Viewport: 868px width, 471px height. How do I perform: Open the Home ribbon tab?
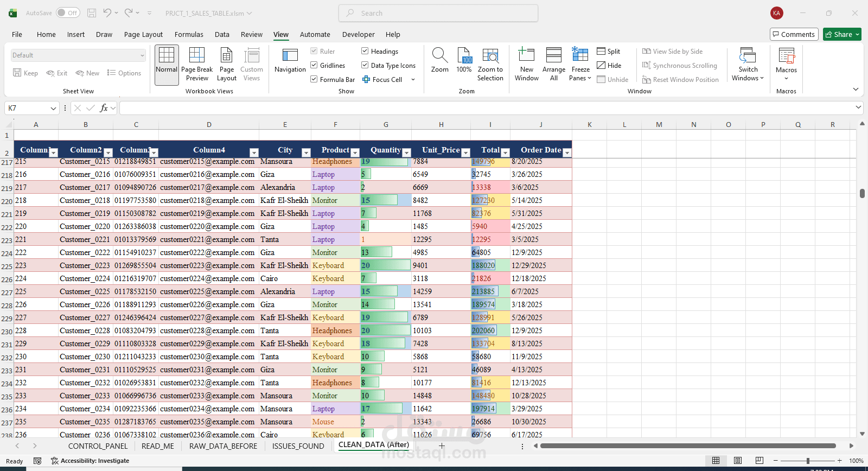[x=46, y=34]
